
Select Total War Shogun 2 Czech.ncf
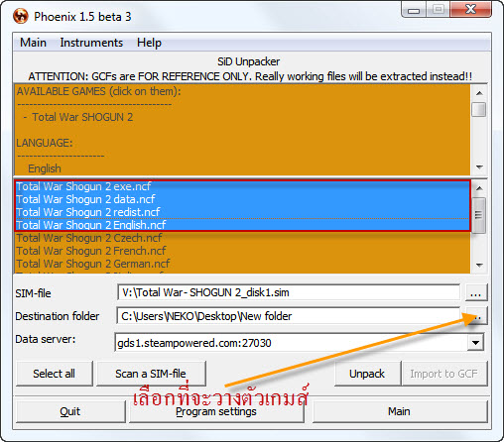pos(242,238)
